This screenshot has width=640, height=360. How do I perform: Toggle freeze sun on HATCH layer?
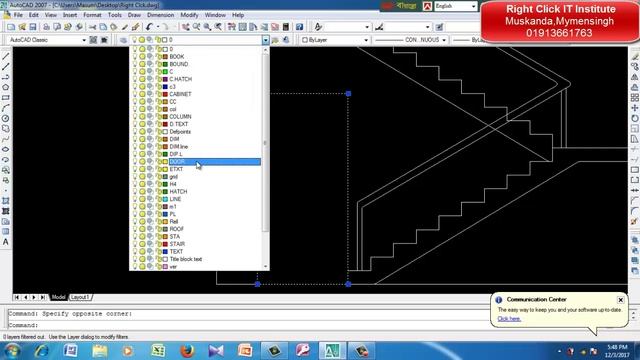pos(142,192)
